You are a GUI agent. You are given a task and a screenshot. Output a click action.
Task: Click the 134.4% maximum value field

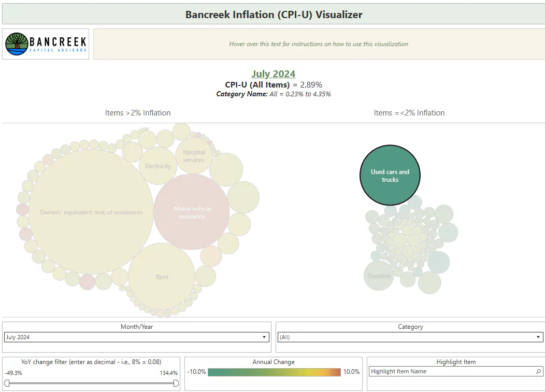click(x=168, y=373)
